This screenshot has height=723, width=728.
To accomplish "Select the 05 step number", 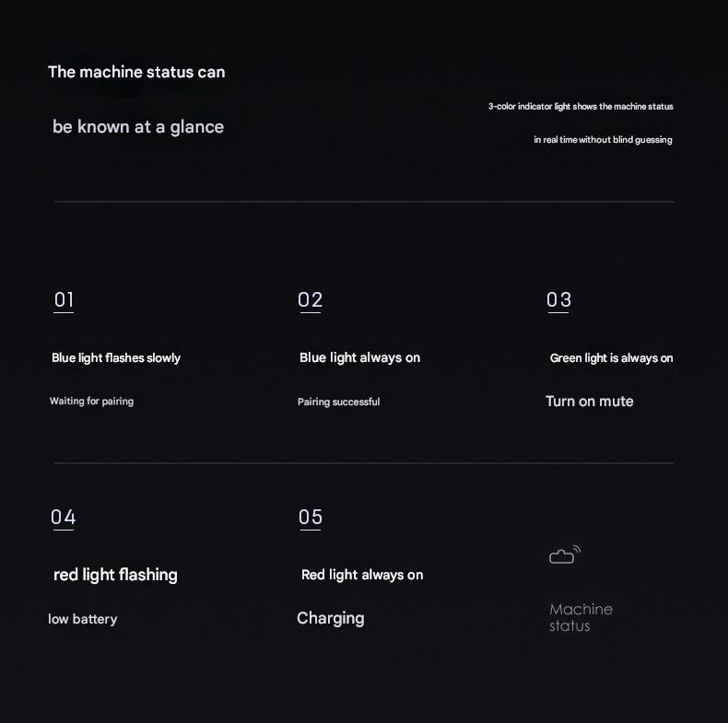I will (311, 517).
